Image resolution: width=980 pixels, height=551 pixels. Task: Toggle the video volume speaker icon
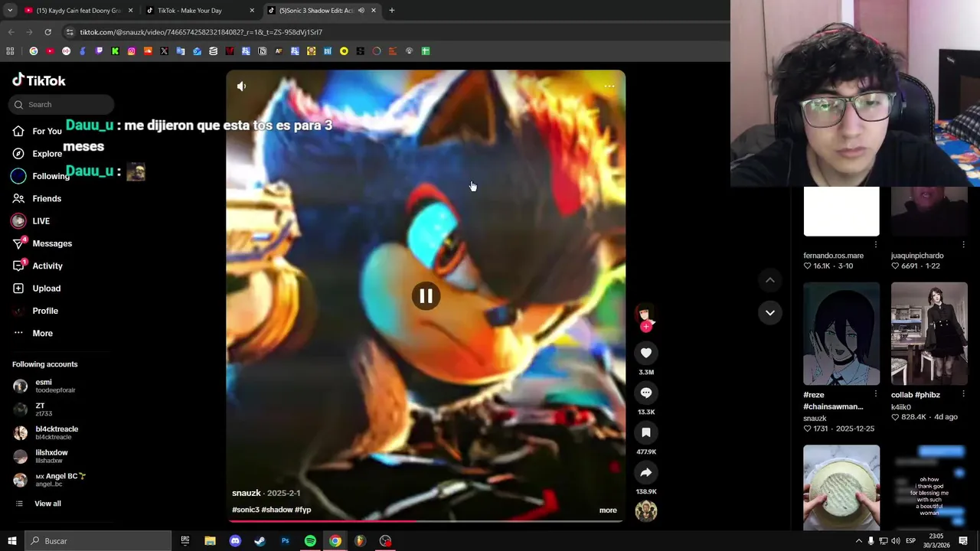tap(241, 86)
